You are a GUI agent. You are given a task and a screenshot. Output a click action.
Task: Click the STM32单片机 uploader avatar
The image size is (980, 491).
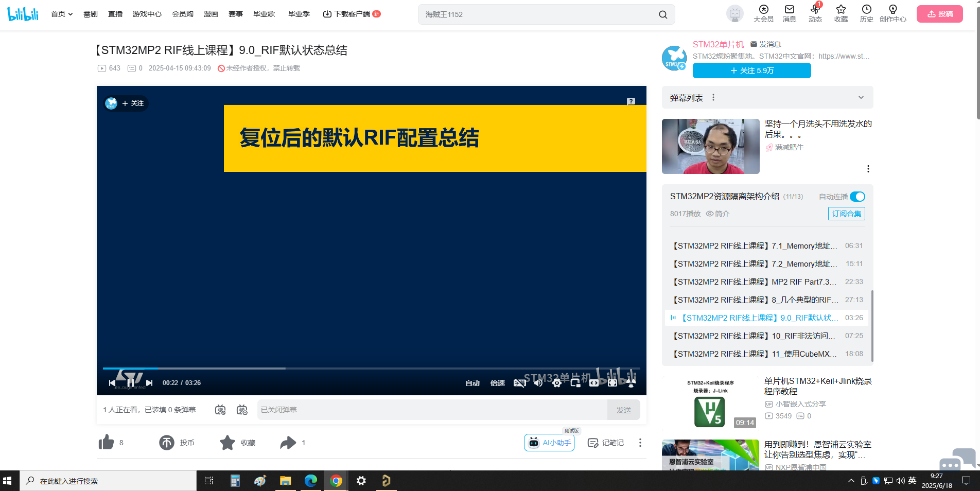674,58
